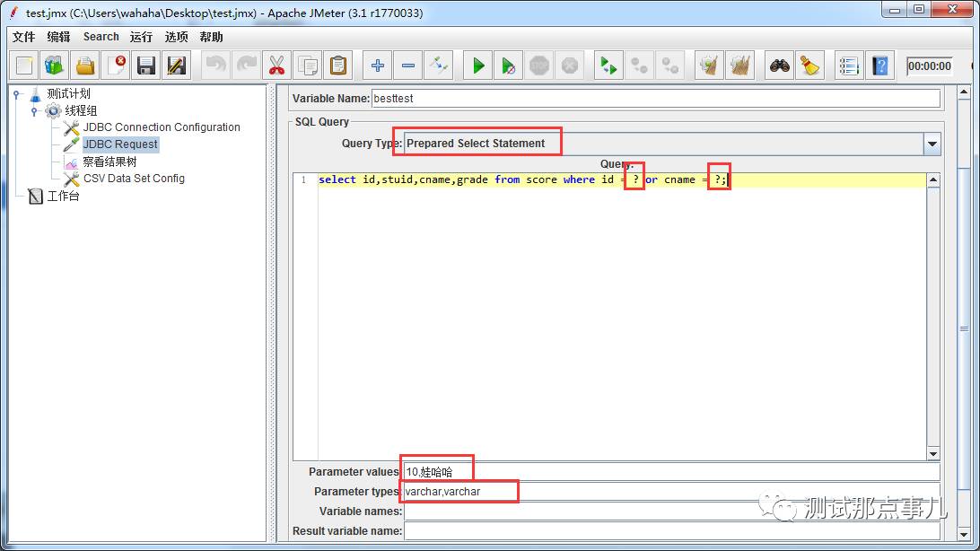The height and width of the screenshot is (551, 980).
Task: Click inside the SQL query editor
Action: pyautogui.click(x=621, y=317)
